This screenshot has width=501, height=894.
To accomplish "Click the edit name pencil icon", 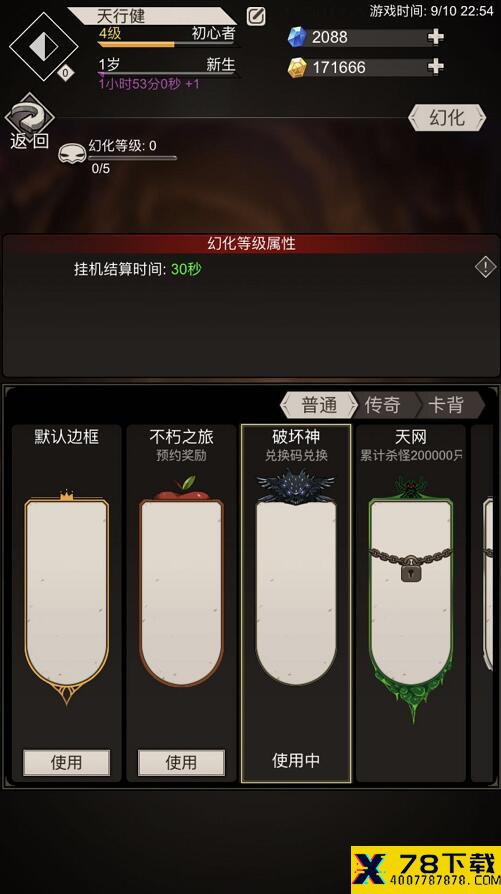I will coord(256,16).
